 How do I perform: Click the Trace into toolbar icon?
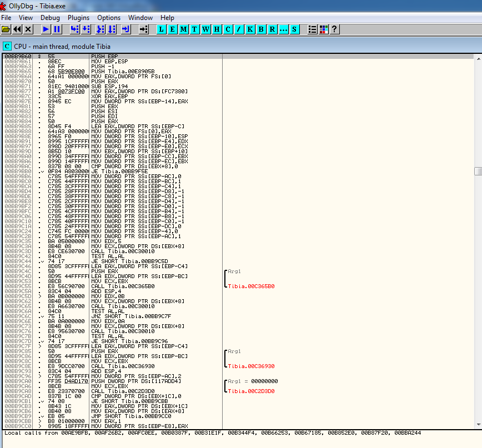[101, 29]
